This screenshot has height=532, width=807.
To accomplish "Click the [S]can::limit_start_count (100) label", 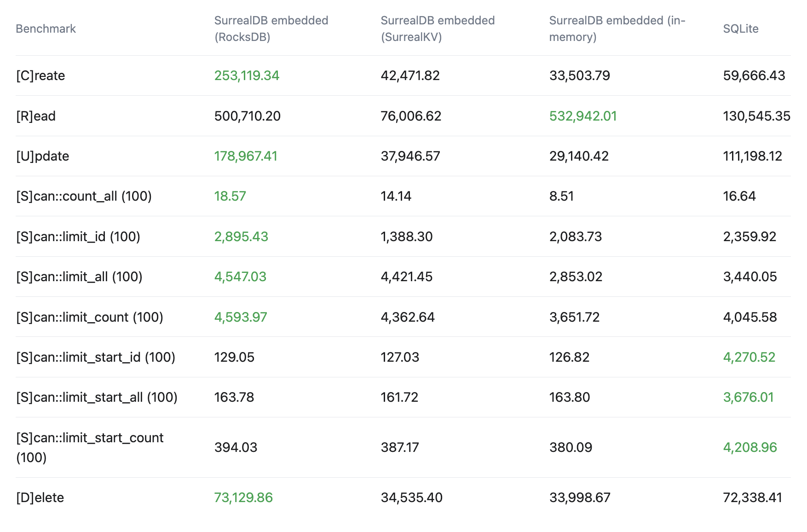I will [x=90, y=447].
